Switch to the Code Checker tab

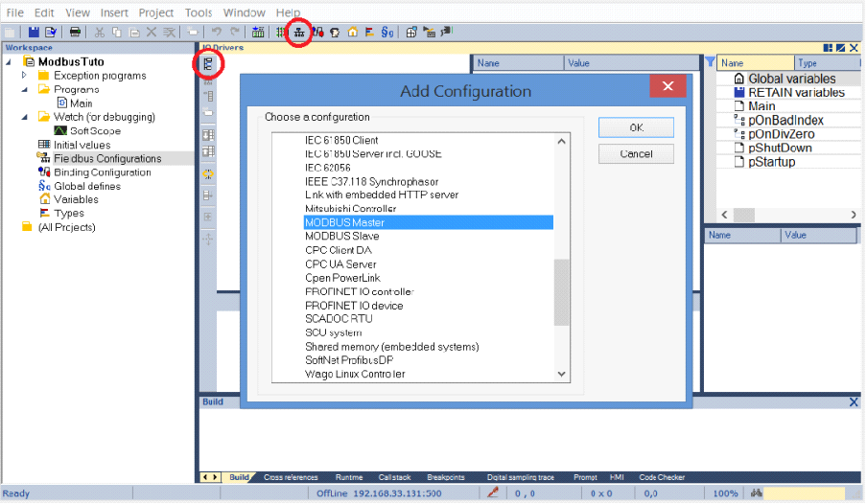pyautogui.click(x=662, y=477)
